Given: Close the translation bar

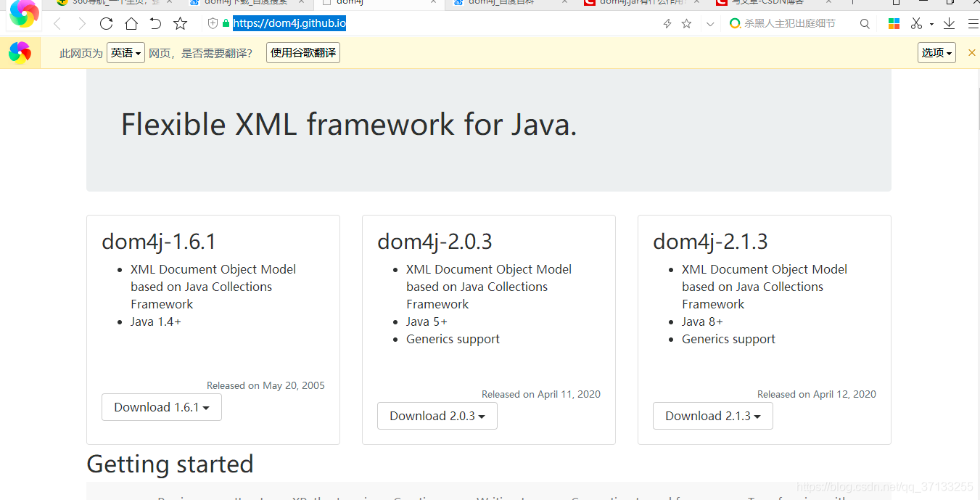Looking at the screenshot, I should [972, 52].
